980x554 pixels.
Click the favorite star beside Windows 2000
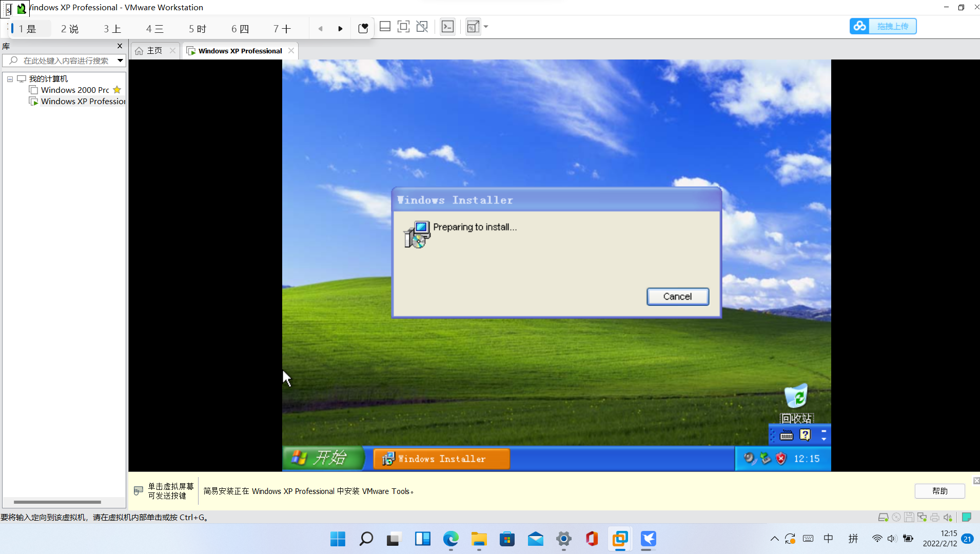pyautogui.click(x=117, y=89)
